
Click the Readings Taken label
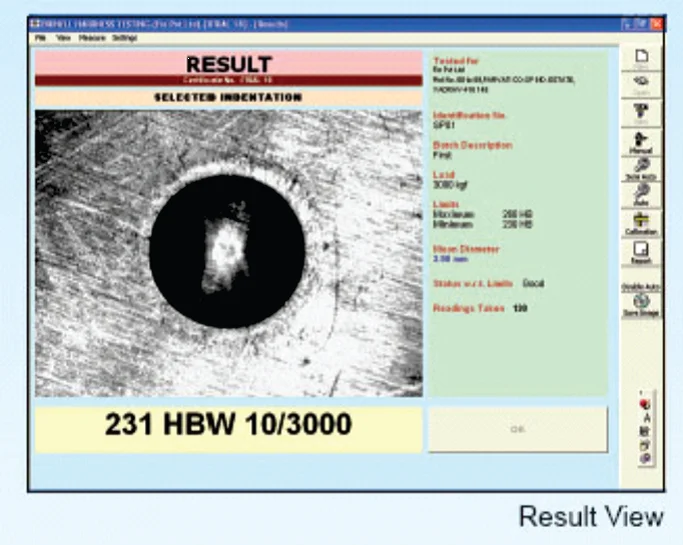468,308
